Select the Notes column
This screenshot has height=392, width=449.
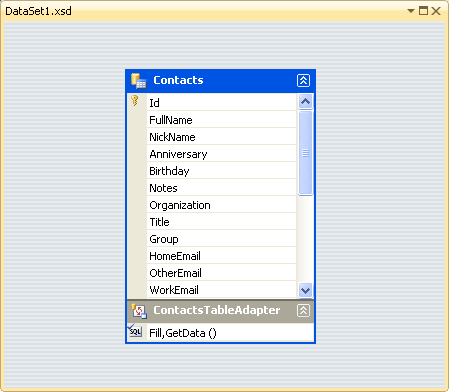coord(221,187)
